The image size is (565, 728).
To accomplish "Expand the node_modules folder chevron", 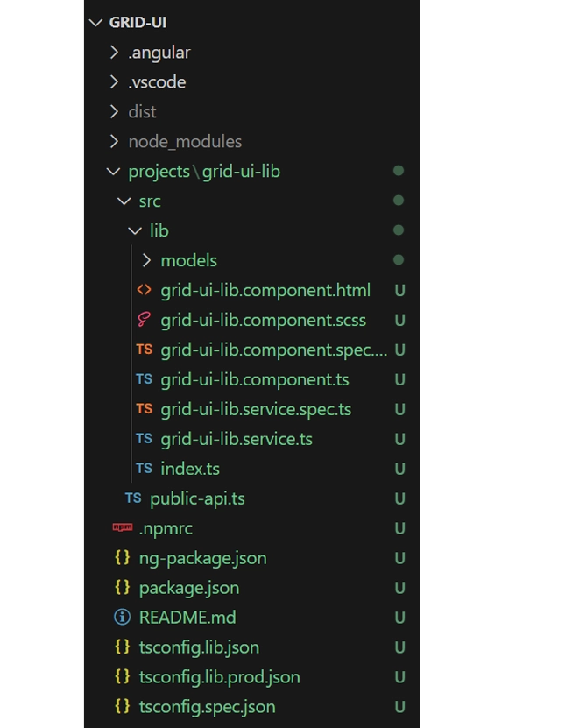I will (114, 141).
